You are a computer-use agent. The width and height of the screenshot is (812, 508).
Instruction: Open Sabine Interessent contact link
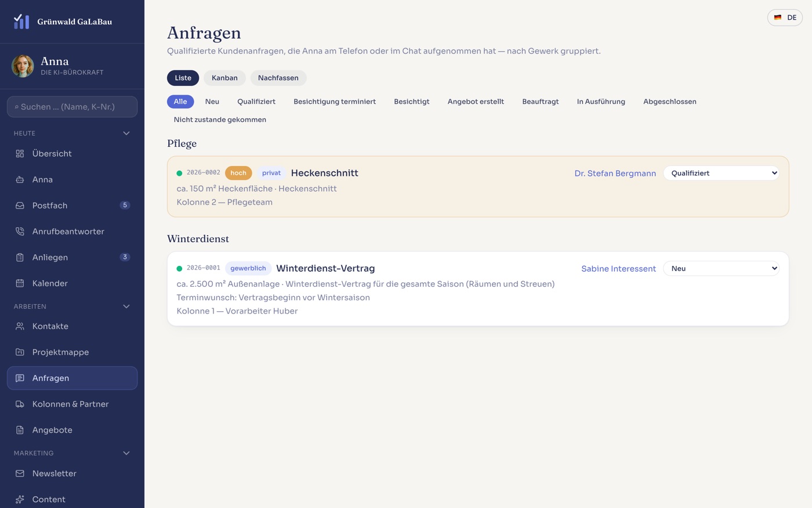pyautogui.click(x=618, y=269)
